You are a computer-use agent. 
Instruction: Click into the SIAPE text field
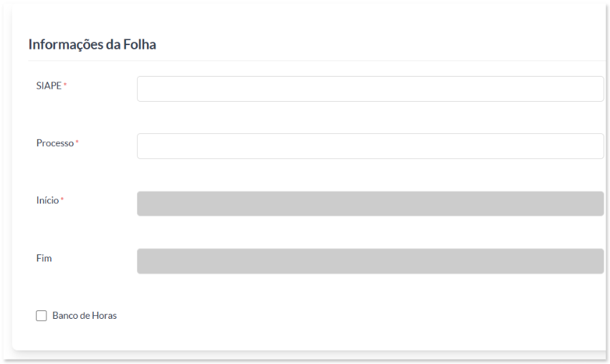(x=371, y=89)
